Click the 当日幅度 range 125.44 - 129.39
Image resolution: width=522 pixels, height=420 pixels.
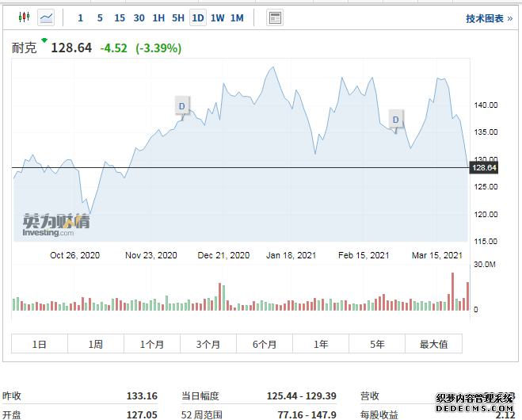302,395
